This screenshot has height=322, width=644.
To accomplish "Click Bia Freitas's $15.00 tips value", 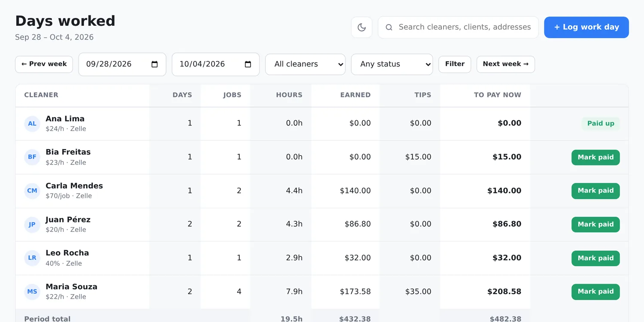I will (x=418, y=157).
